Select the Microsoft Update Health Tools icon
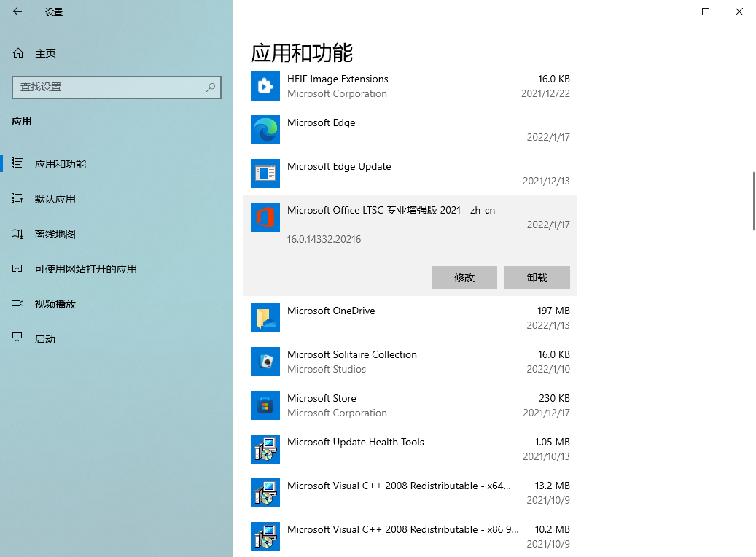Screen dimensions: 756x557 (x=265, y=449)
